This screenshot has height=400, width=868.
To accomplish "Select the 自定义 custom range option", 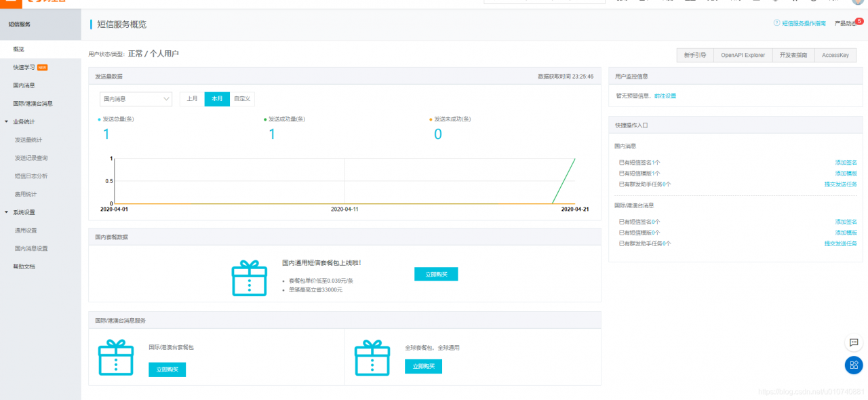I will point(242,99).
